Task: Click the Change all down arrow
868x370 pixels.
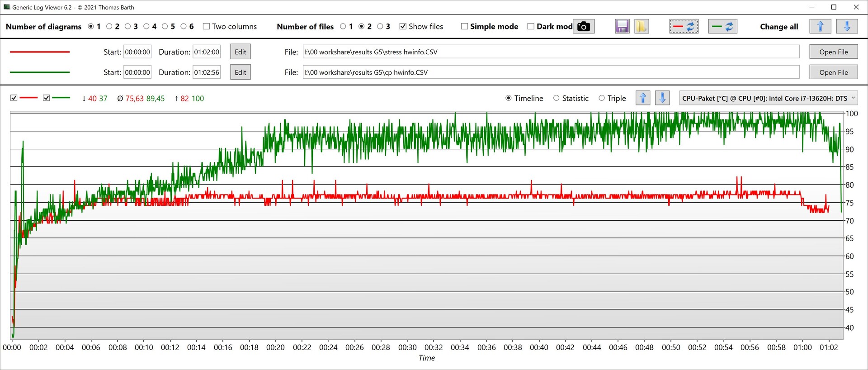Action: pyautogui.click(x=847, y=27)
